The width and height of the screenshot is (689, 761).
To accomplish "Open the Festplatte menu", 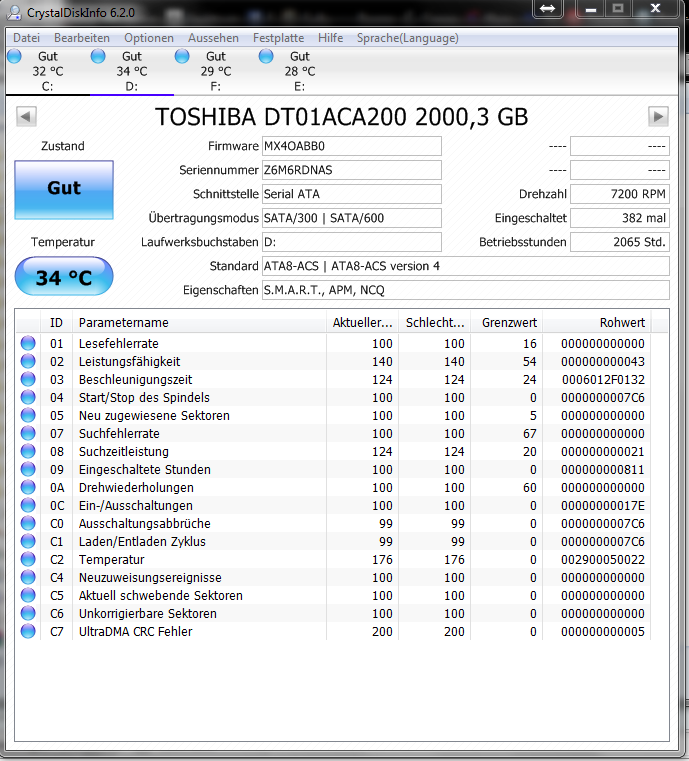I will (278, 38).
